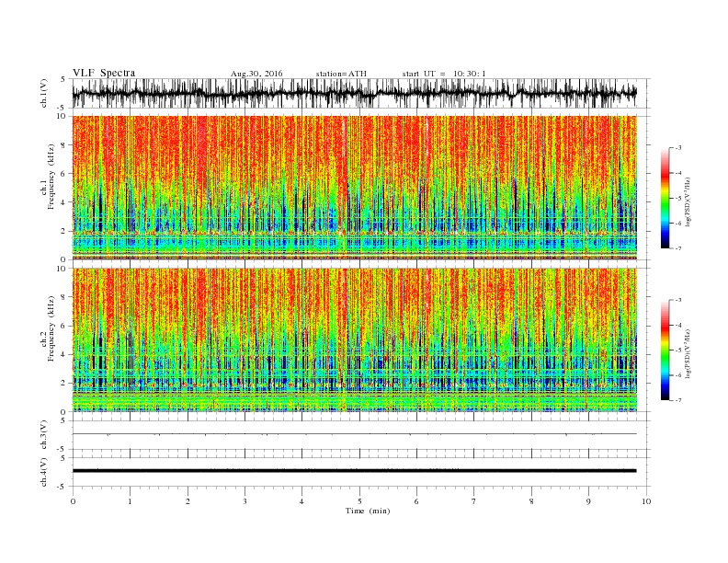
Task: Click the "8" tick on the bottom time axis
Action: pyautogui.click(x=531, y=501)
